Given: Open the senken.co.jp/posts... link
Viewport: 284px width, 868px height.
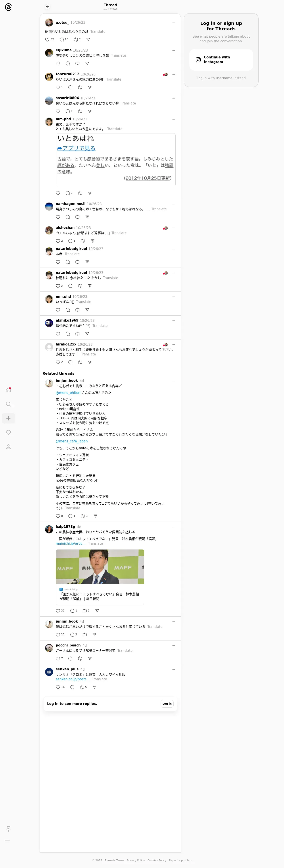Looking at the screenshot, I should [x=73, y=679].
